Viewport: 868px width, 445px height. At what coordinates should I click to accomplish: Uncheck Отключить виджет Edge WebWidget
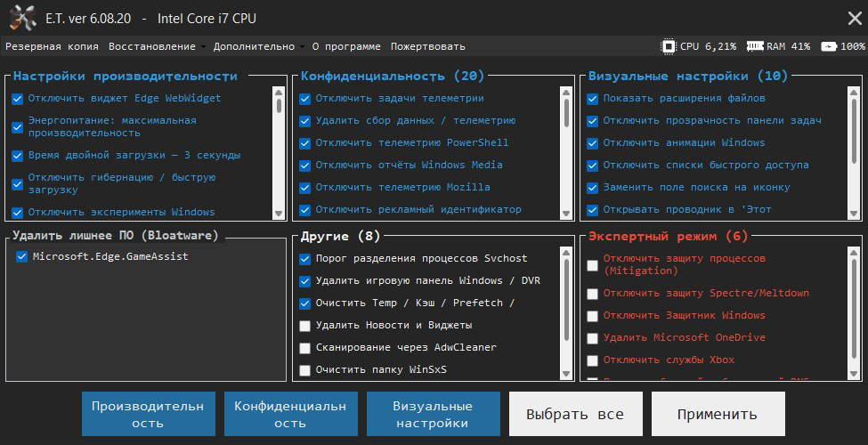point(18,99)
